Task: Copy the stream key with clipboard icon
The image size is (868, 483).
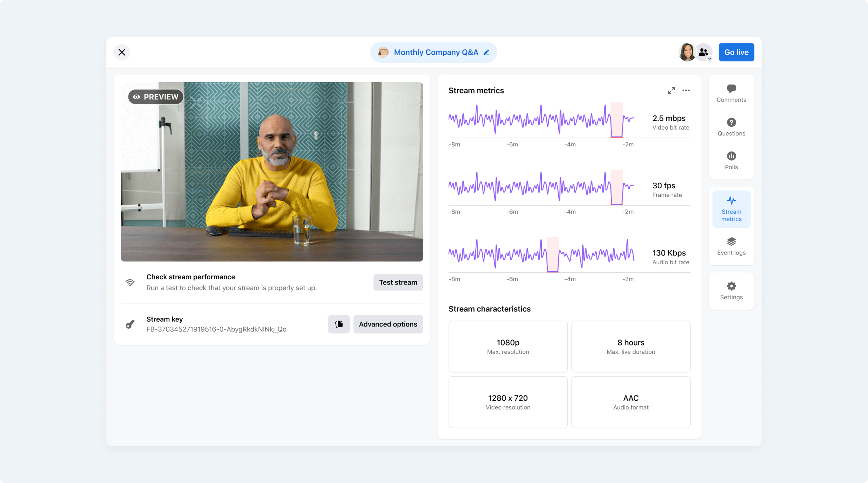Action: pos(338,324)
